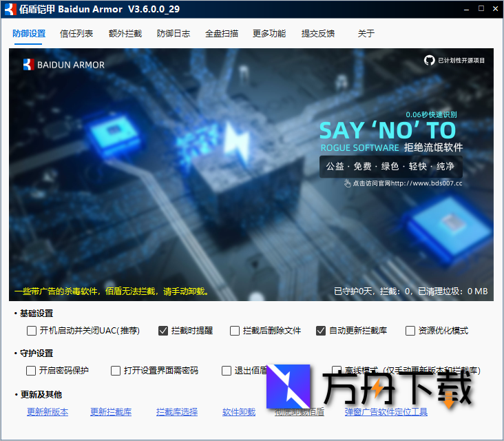Open the 防御日志 tab
The image size is (504, 441).
(x=174, y=34)
